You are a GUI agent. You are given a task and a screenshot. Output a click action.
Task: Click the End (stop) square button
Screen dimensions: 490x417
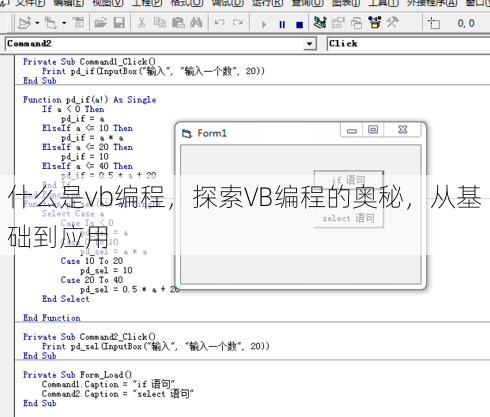click(299, 25)
